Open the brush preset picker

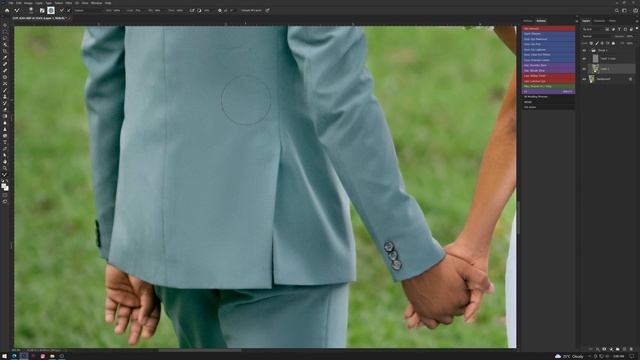[31, 10]
